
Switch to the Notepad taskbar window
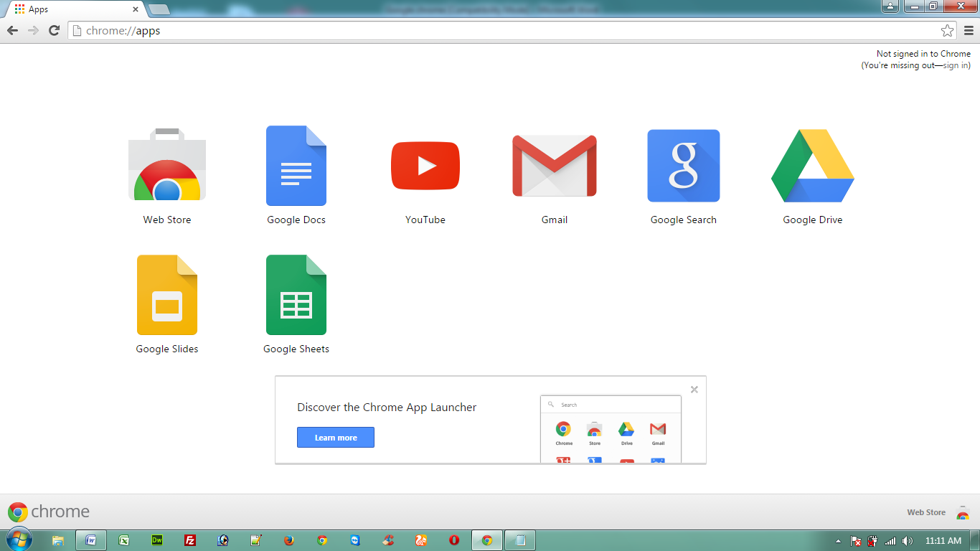(520, 540)
